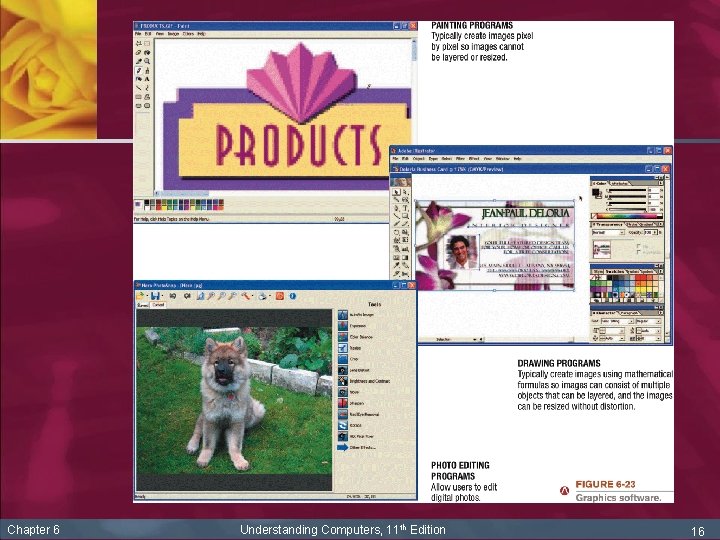This screenshot has height=540, width=720.
Task: Open the Image menu in Paint
Action: (x=173, y=34)
